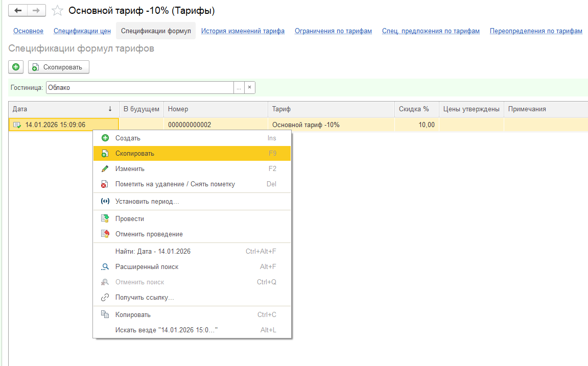
Task: Click the В будущем column header
Action: pyautogui.click(x=142, y=109)
